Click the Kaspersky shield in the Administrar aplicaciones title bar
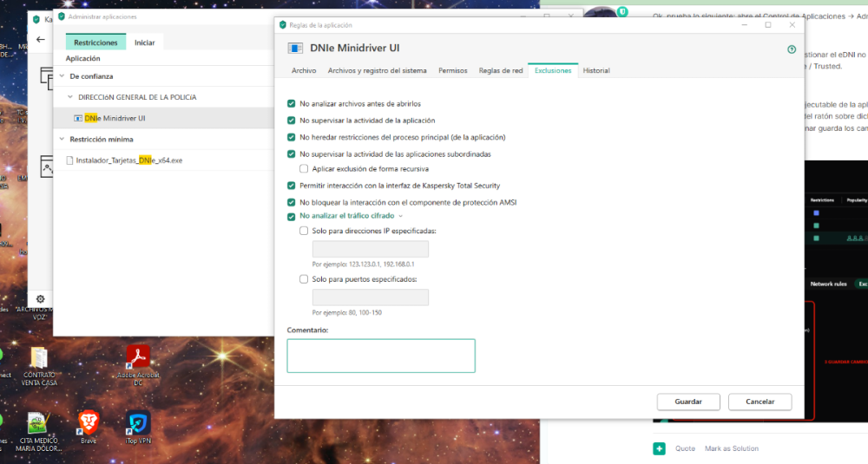The width and height of the screenshot is (868, 464). pyautogui.click(x=62, y=16)
